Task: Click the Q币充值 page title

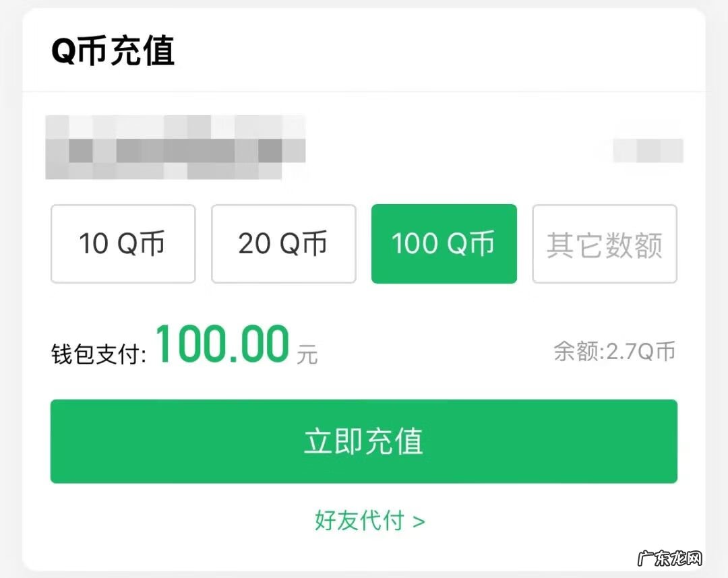Action: click(113, 51)
